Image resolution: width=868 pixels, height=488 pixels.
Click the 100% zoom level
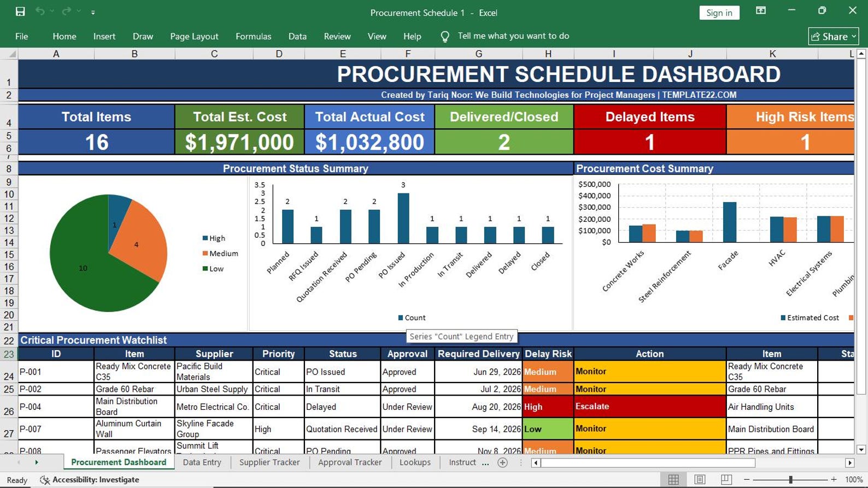(854, 480)
